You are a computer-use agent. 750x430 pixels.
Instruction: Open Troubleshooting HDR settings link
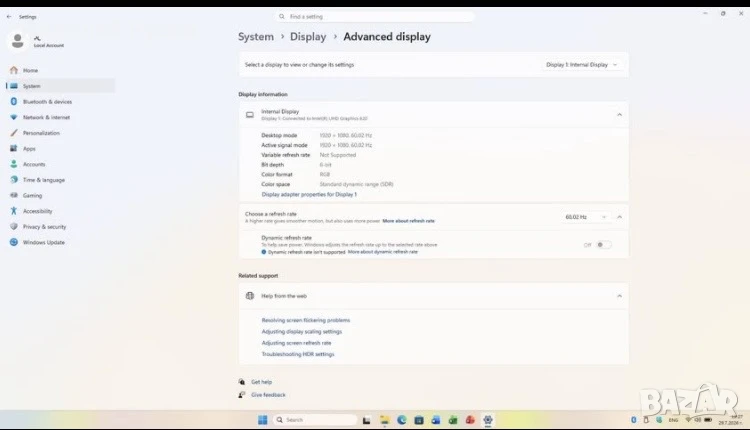tap(298, 354)
